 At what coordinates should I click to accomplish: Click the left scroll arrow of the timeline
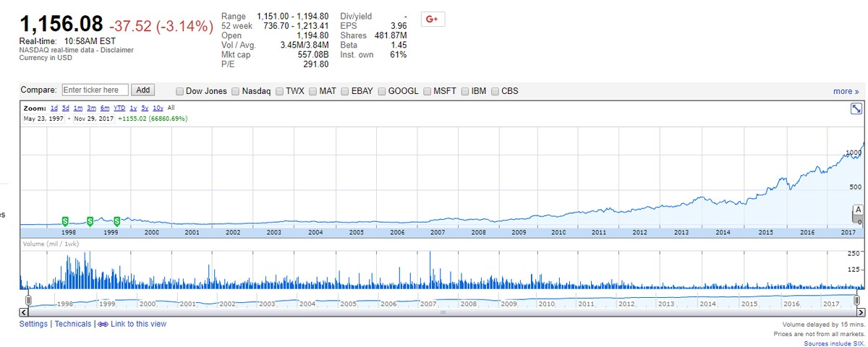(22, 312)
